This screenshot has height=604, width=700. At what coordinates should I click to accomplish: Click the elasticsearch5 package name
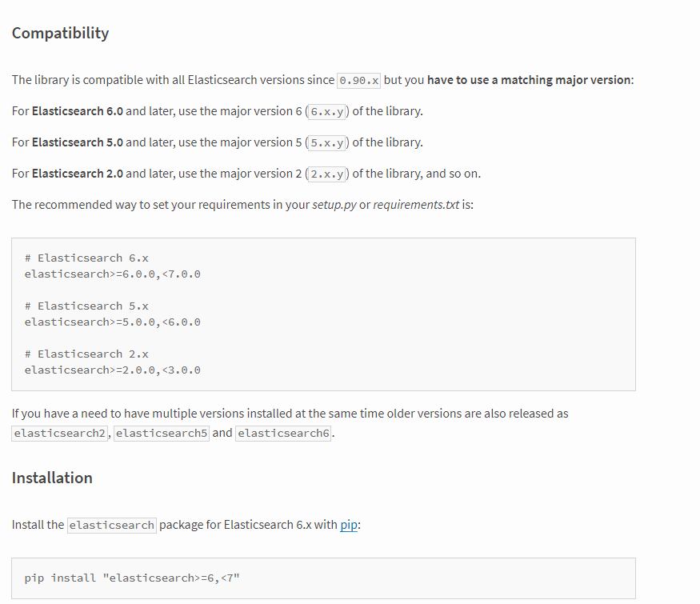click(x=162, y=434)
